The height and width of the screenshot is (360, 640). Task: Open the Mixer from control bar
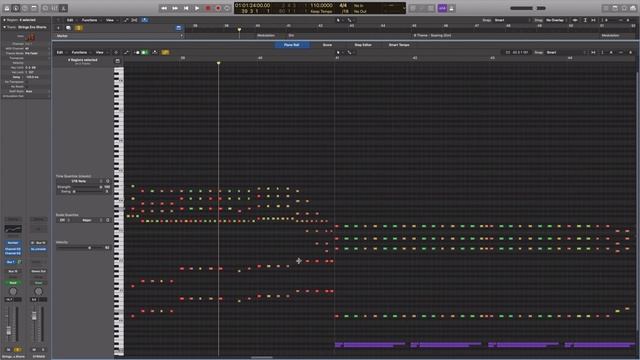point(54,8)
